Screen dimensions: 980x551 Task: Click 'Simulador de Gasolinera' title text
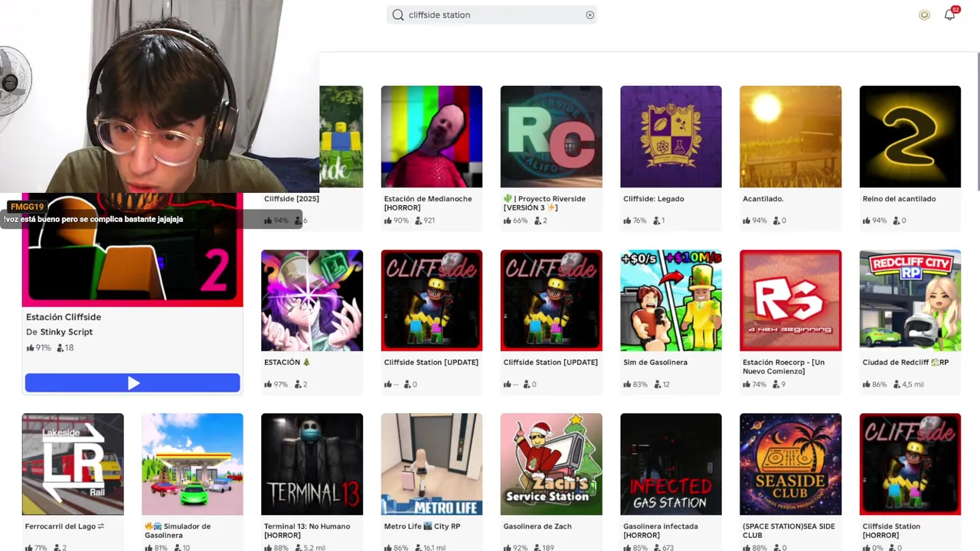click(x=178, y=530)
